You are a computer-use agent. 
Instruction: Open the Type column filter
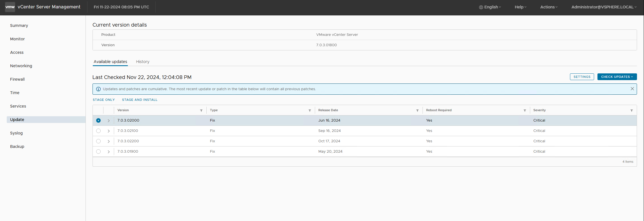pos(310,110)
